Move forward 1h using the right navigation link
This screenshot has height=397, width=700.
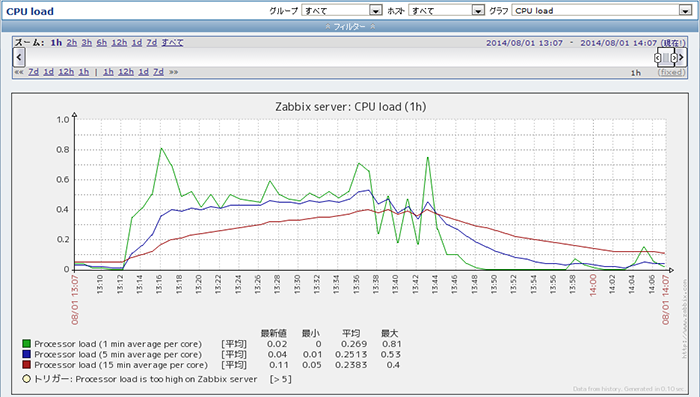click(108, 71)
